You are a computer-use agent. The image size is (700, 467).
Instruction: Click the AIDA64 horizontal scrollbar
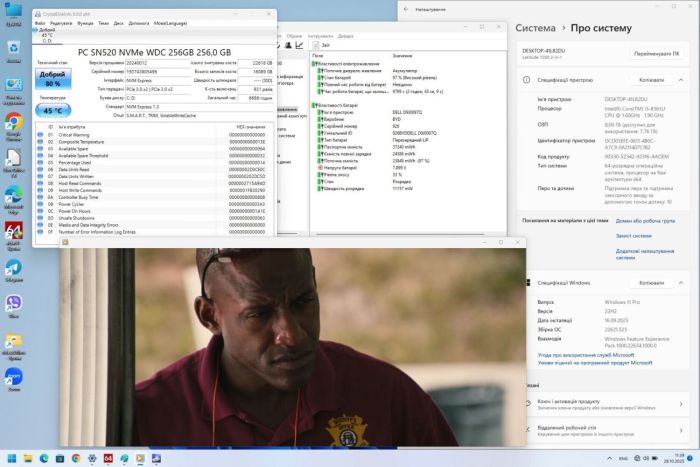(400, 234)
